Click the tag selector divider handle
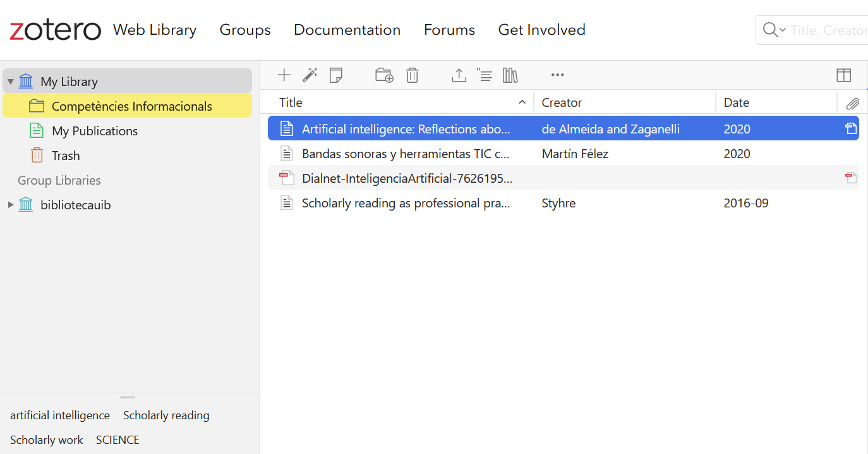Viewport: 868px width, 454px height. coord(128,397)
